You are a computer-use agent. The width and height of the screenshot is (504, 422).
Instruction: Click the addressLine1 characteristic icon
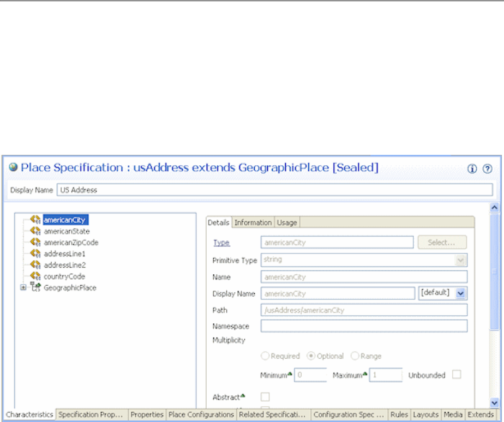pos(36,254)
